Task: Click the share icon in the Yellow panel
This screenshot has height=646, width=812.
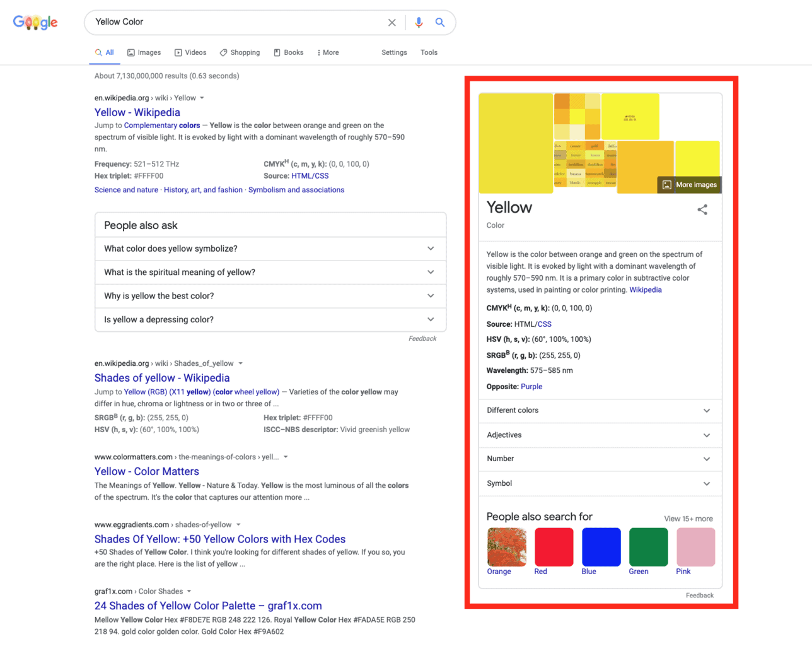Action: [702, 210]
